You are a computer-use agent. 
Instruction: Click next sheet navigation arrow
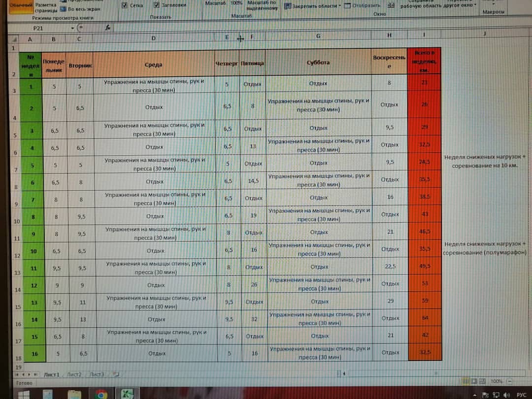click(29, 374)
